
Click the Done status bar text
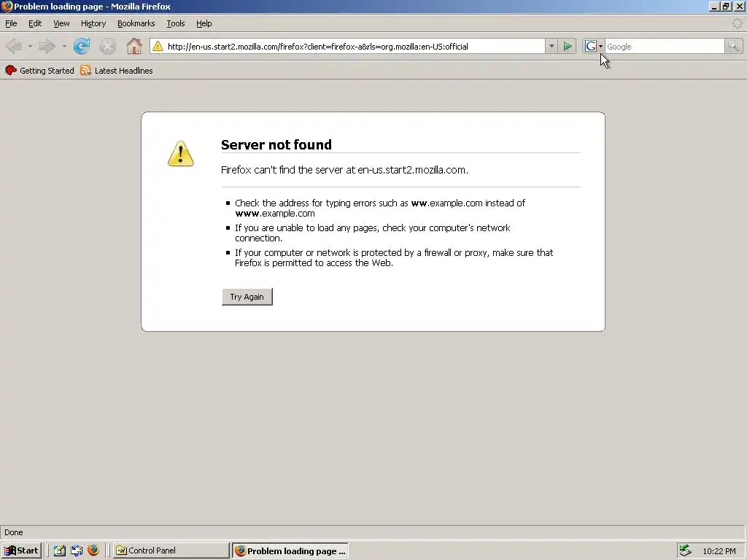tap(14, 532)
